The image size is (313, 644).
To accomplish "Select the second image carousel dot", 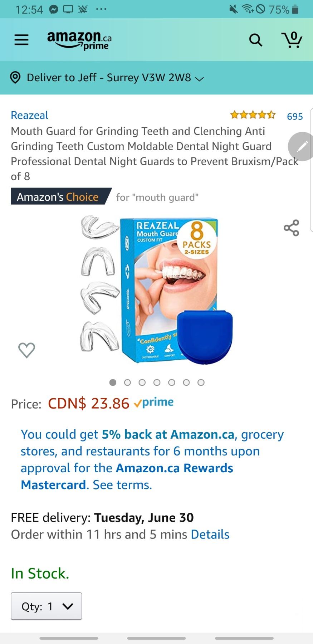I will tap(127, 382).
